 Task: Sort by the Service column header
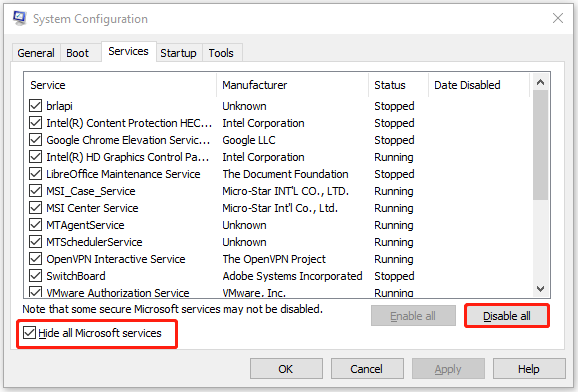pyautogui.click(x=120, y=85)
